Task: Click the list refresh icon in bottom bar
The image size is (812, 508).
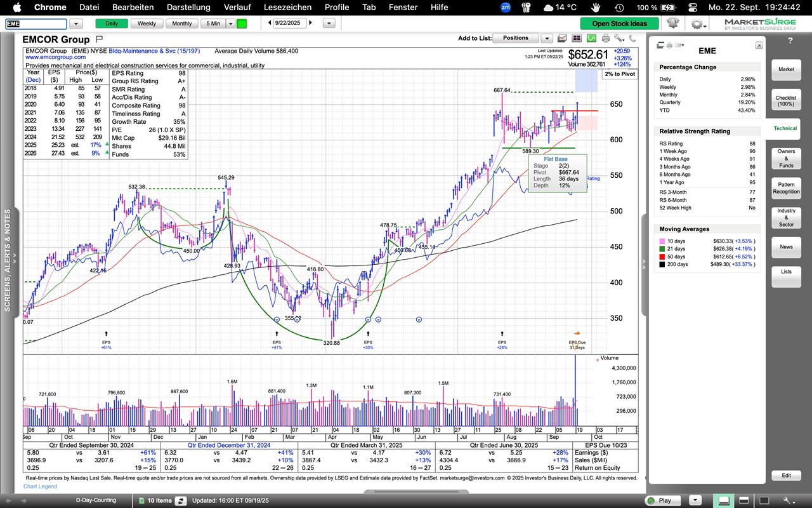Action: (180, 500)
